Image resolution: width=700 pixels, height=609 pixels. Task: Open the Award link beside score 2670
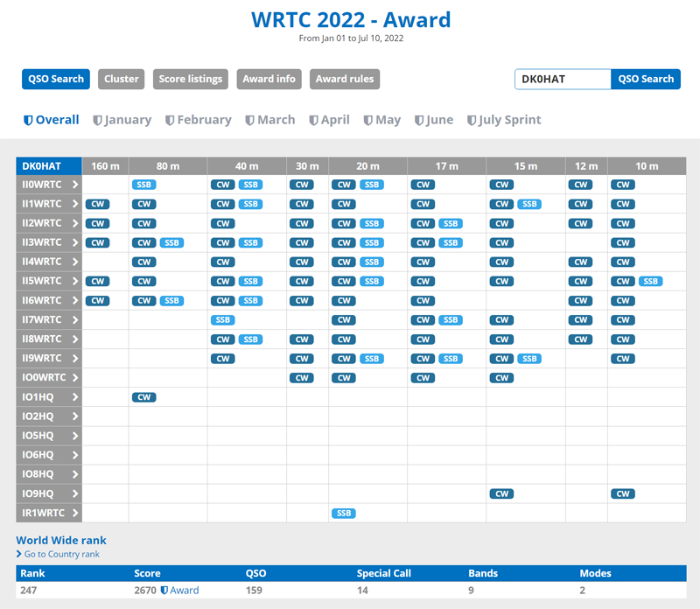pyautogui.click(x=185, y=591)
